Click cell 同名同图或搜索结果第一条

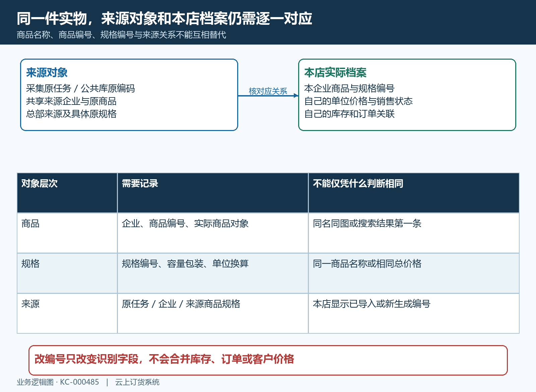[x=414, y=233]
